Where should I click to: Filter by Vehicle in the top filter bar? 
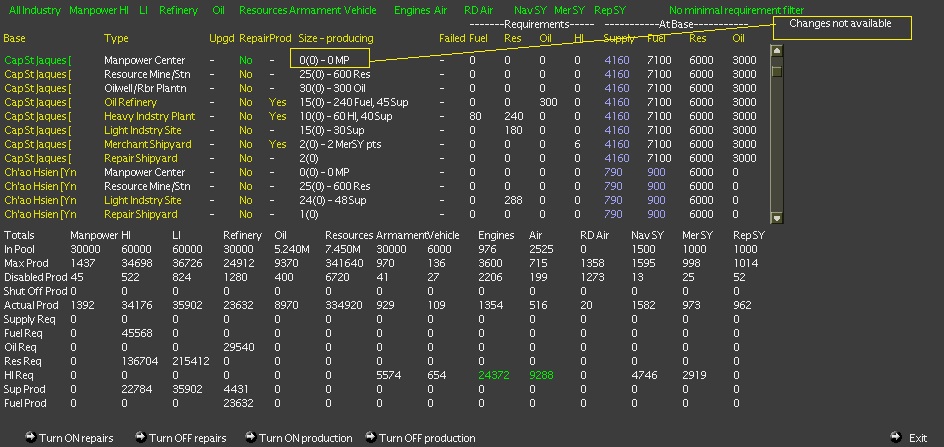pyautogui.click(x=360, y=10)
